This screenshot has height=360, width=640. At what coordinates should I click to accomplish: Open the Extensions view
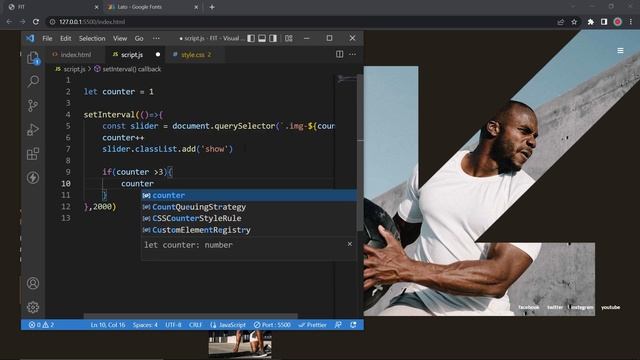click(33, 154)
